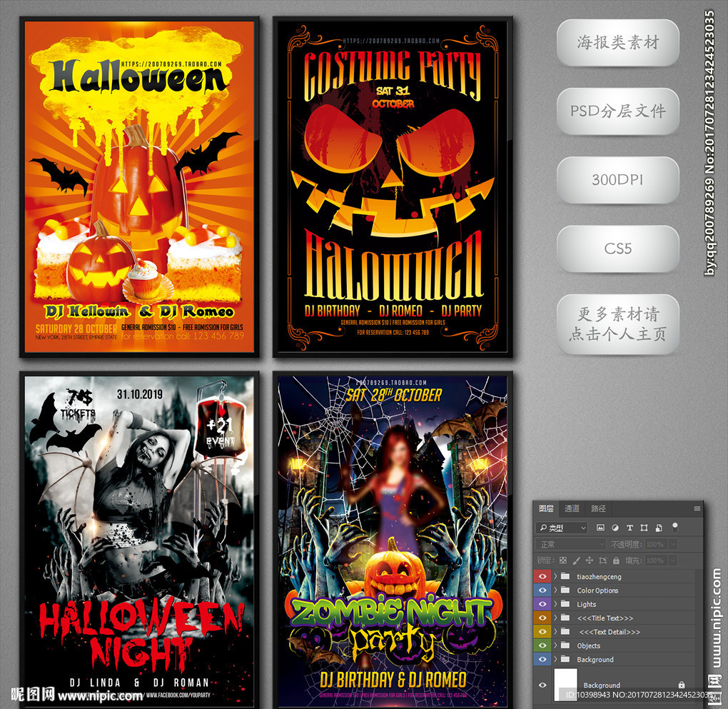The height and width of the screenshot is (709, 728).
Task: Expand the Objects group arrow
Action: [555, 645]
